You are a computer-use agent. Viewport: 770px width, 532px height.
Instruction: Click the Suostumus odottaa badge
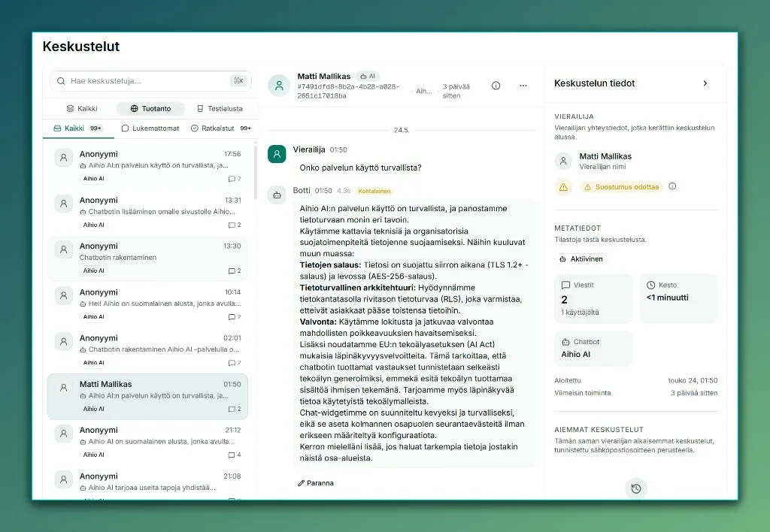pos(622,187)
